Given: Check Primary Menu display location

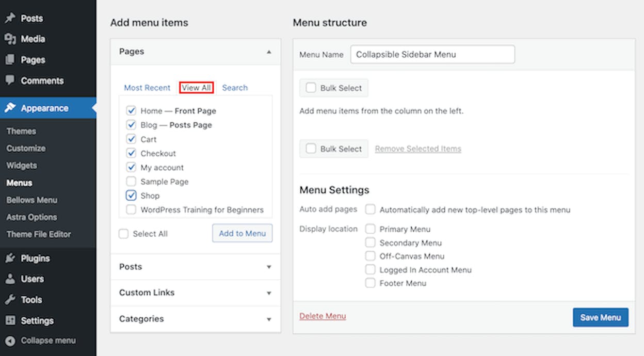Looking at the screenshot, I should (370, 229).
